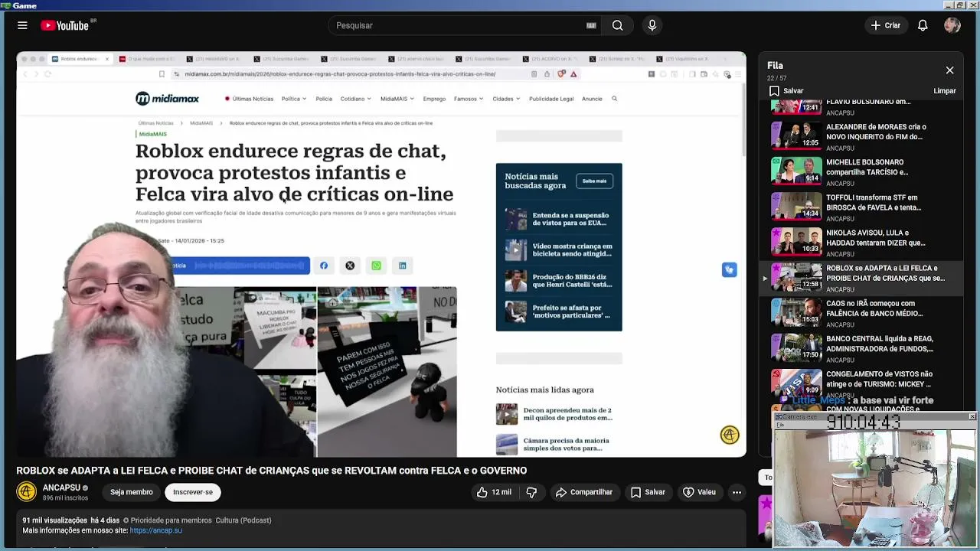Open news Entenda se a suspensão de vistos
The width and height of the screenshot is (980, 551).
559,219
